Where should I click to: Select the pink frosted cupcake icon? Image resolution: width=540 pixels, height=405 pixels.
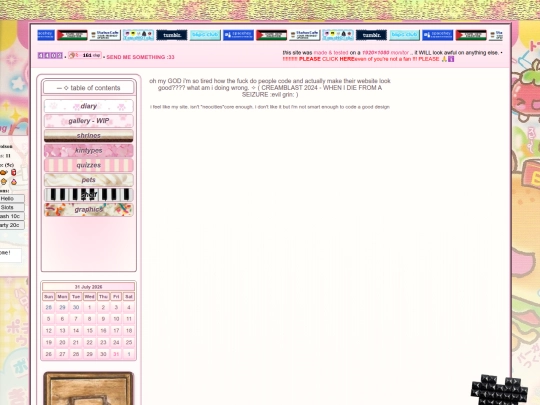tap(14, 181)
